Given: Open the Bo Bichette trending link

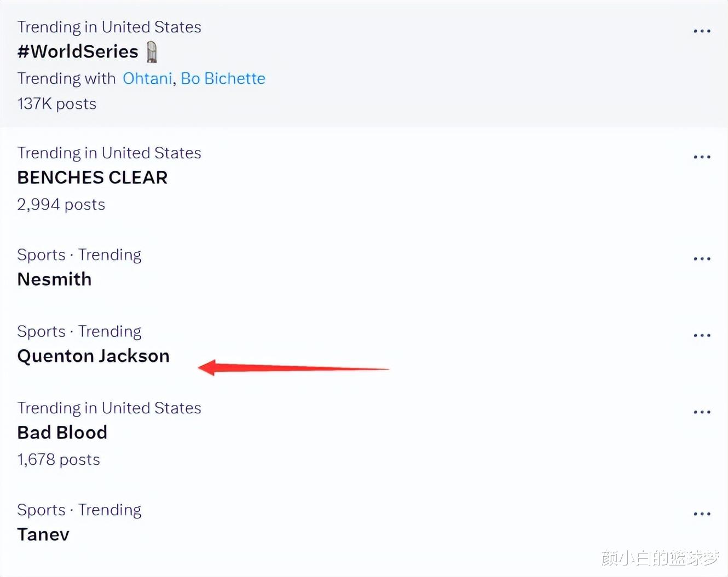Looking at the screenshot, I should pyautogui.click(x=223, y=79).
